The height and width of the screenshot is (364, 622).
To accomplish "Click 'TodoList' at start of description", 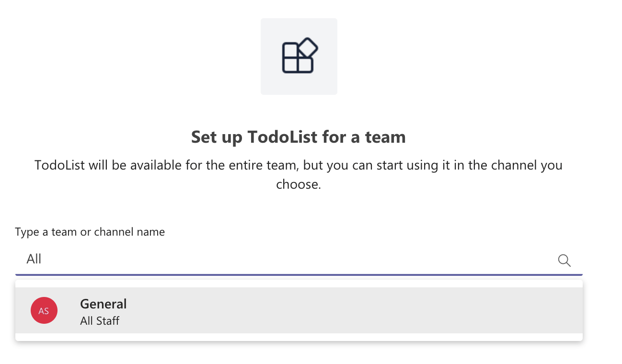I will (x=60, y=166).
